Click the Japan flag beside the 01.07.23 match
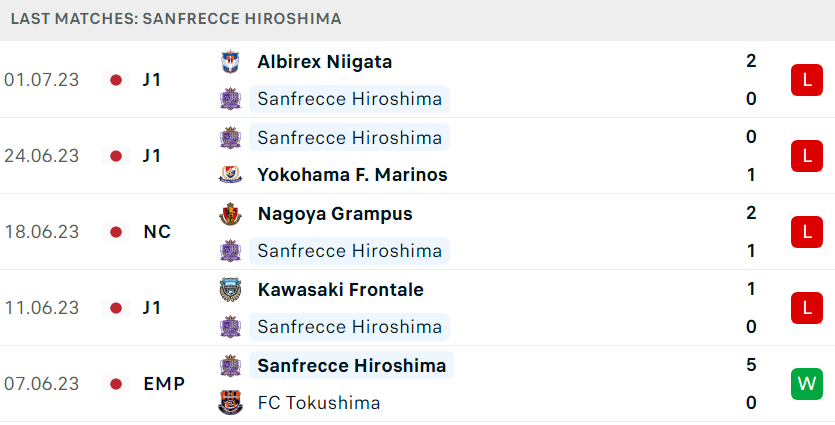Viewport: 835px width, 425px height. pos(116,80)
